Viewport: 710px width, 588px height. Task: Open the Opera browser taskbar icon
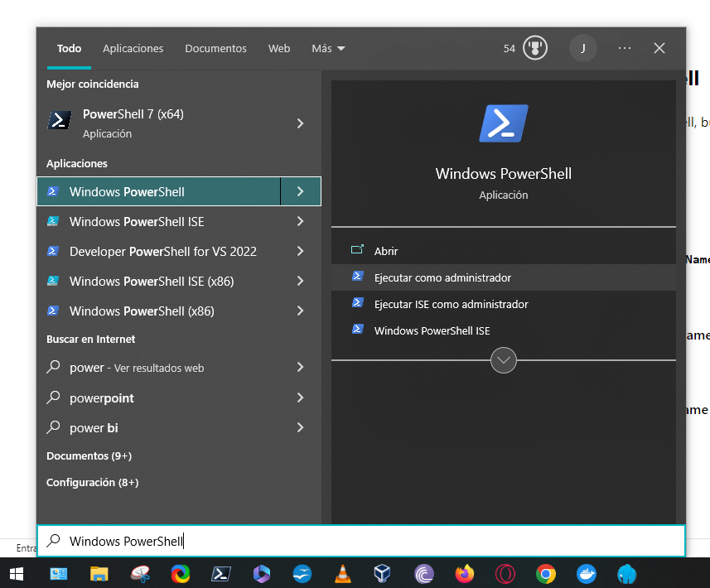pos(505,574)
